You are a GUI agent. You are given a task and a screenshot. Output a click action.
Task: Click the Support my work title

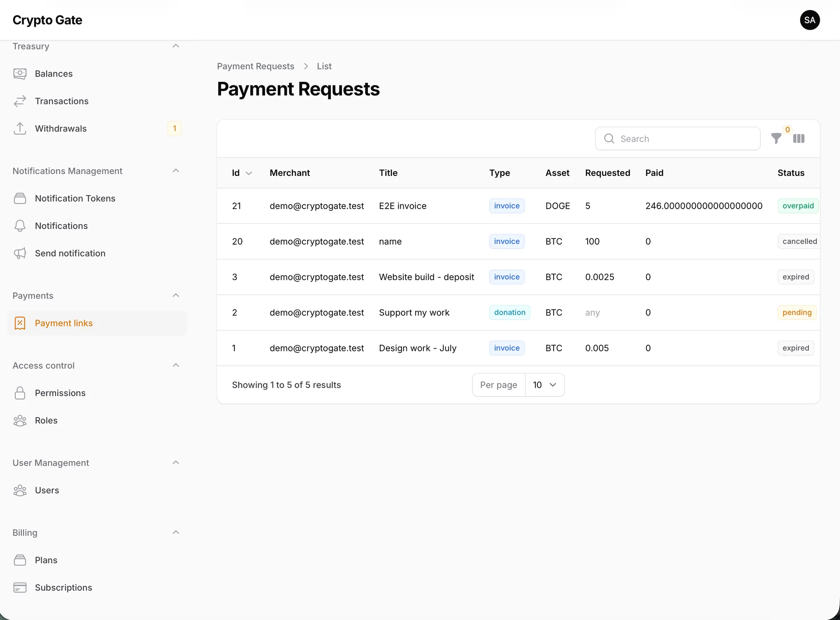[x=414, y=312]
